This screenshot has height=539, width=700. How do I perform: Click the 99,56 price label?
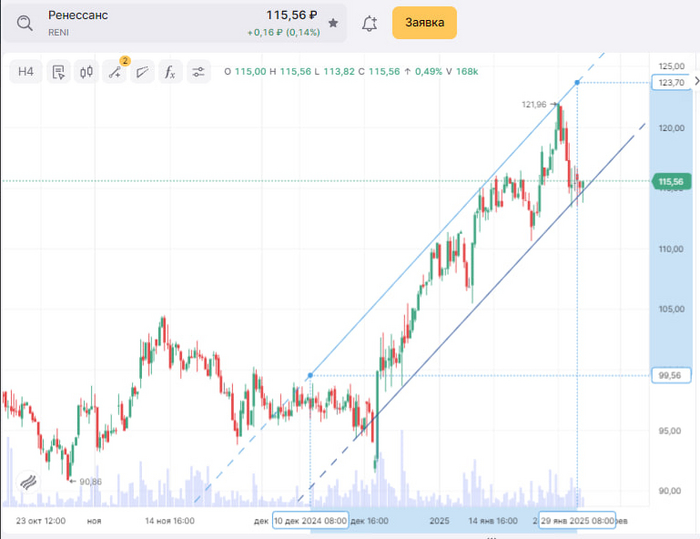click(671, 376)
